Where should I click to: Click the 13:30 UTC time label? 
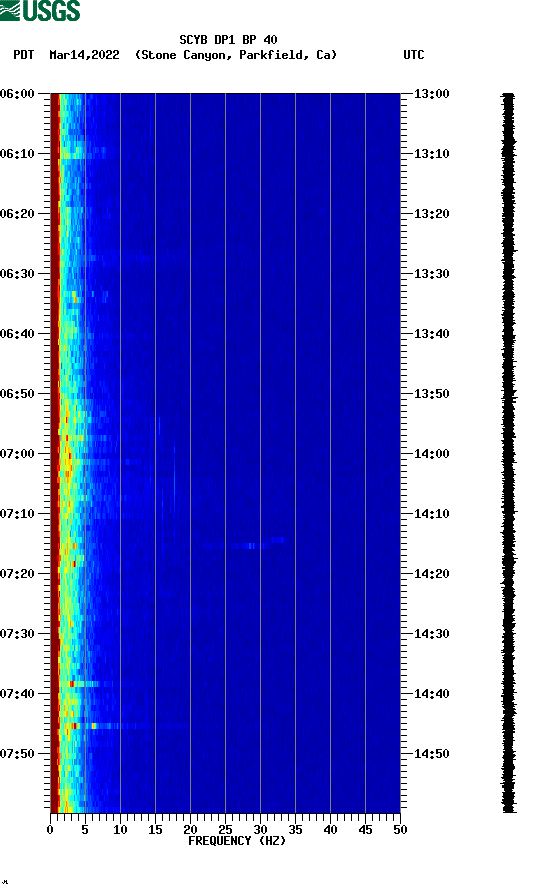click(x=431, y=273)
